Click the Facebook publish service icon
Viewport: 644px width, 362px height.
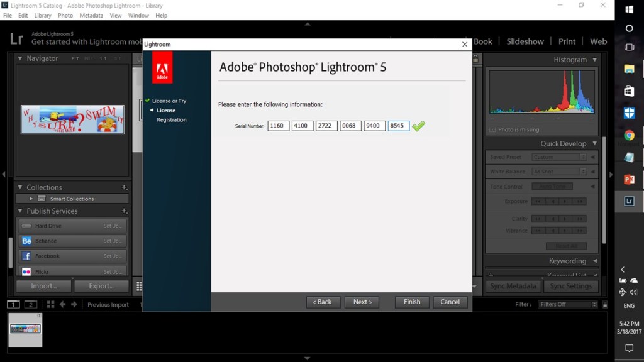(x=26, y=256)
